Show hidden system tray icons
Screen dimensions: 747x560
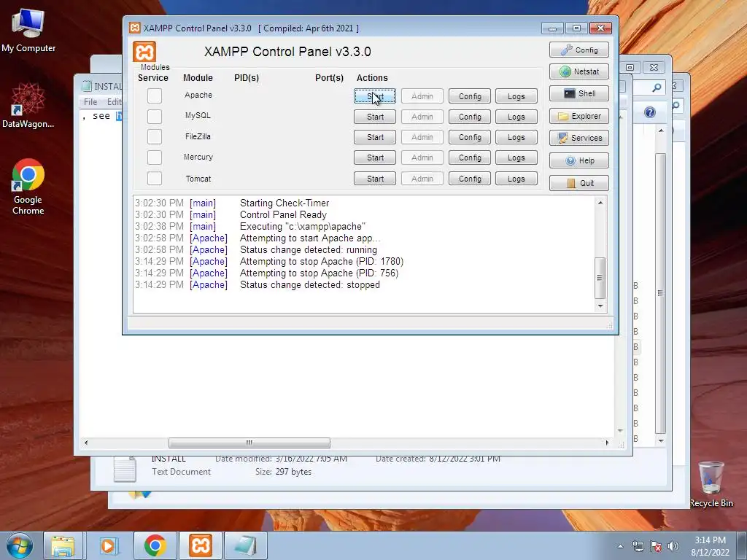tap(620, 546)
